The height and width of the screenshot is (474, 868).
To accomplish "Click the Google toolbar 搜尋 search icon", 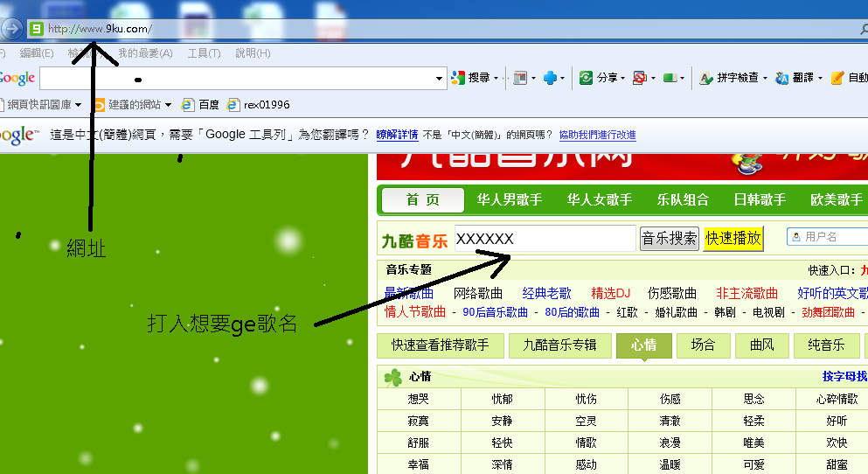I will 457,78.
